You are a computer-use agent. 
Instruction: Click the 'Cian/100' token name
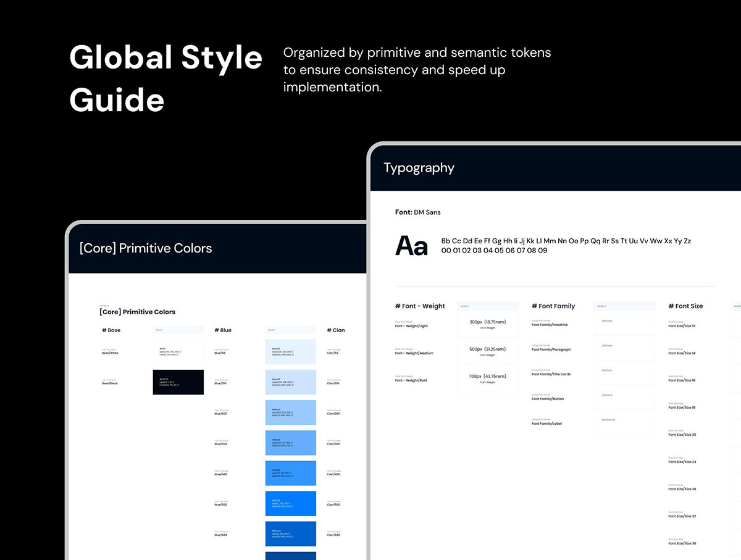coord(334,383)
